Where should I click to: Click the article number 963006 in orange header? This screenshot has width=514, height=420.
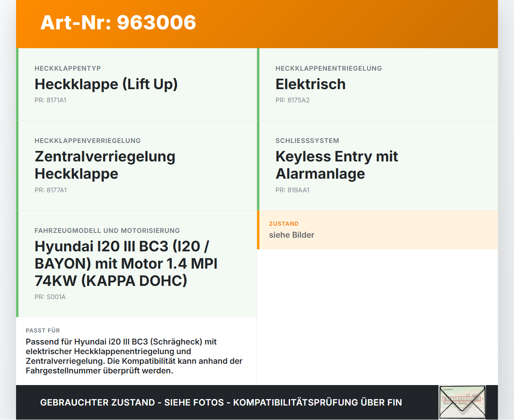(x=118, y=23)
